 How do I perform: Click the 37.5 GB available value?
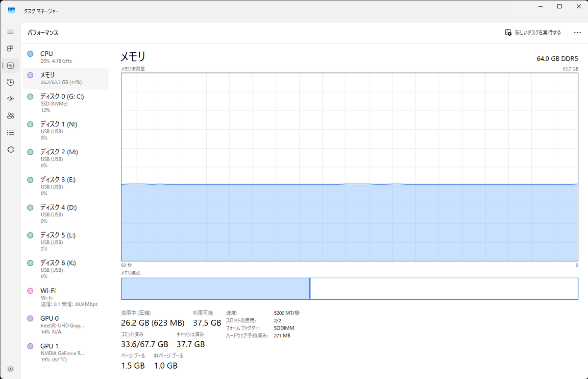coord(207,323)
